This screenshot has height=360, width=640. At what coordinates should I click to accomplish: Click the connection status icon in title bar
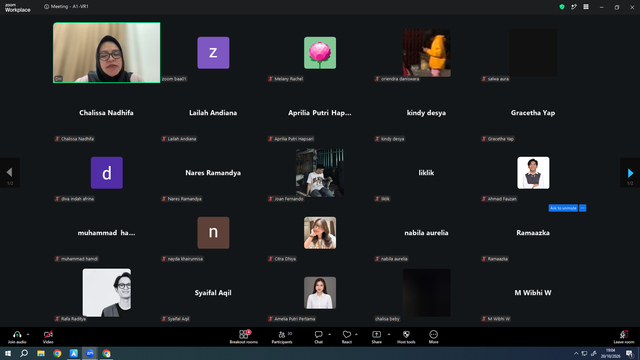point(574,7)
